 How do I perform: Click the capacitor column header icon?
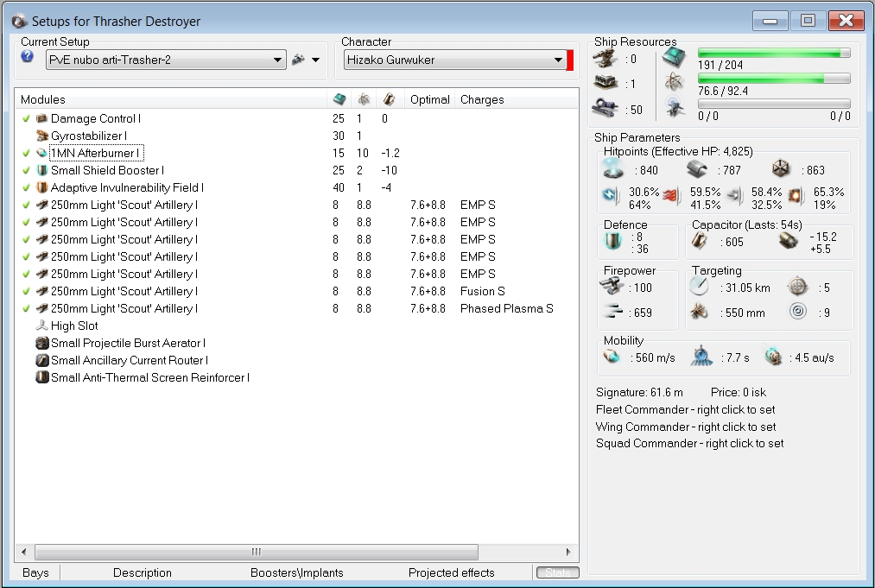tap(389, 99)
